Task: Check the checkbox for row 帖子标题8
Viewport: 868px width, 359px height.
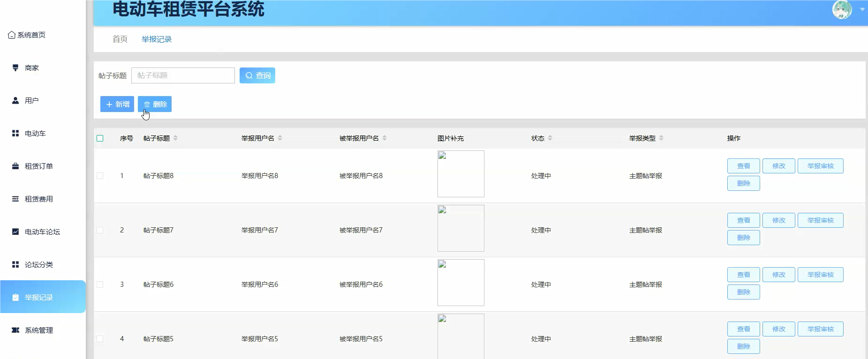Action: tap(100, 176)
